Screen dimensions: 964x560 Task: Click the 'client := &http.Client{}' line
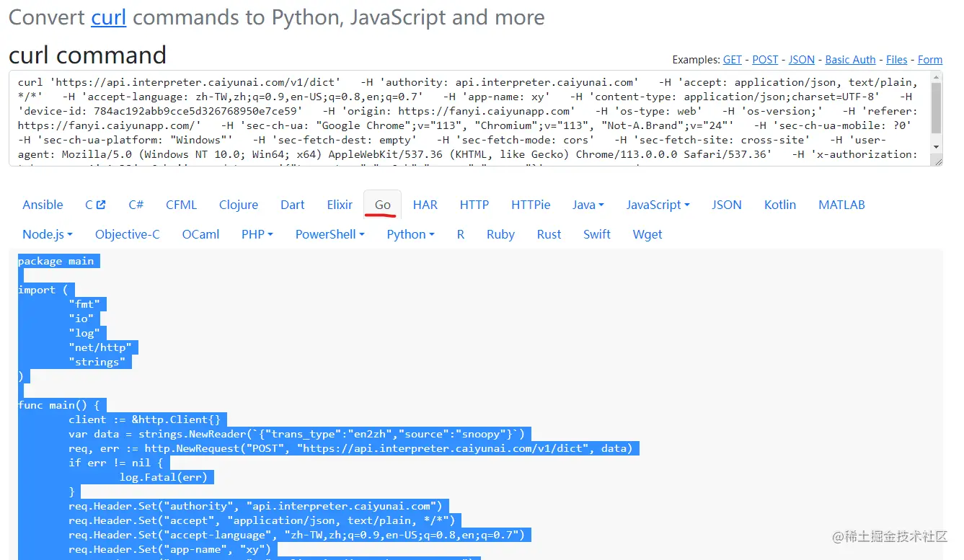click(145, 419)
